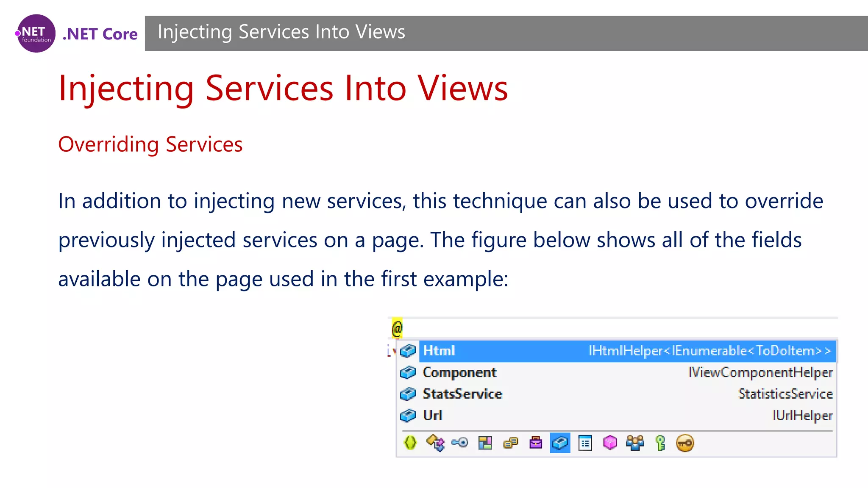This screenshot has width=868, height=488.
Task: Click the large red Injecting Services Into Views heading
Action: 283,88
